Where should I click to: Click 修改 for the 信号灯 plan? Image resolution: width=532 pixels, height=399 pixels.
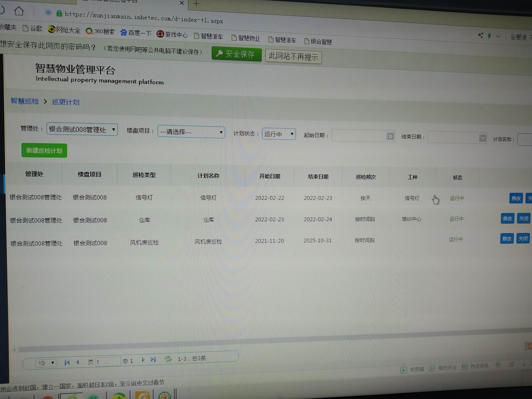[516, 198]
